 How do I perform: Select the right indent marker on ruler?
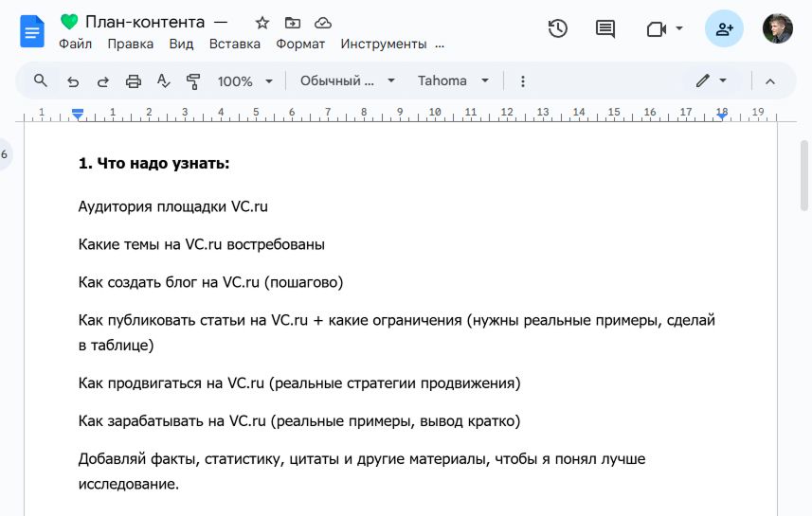tap(721, 116)
